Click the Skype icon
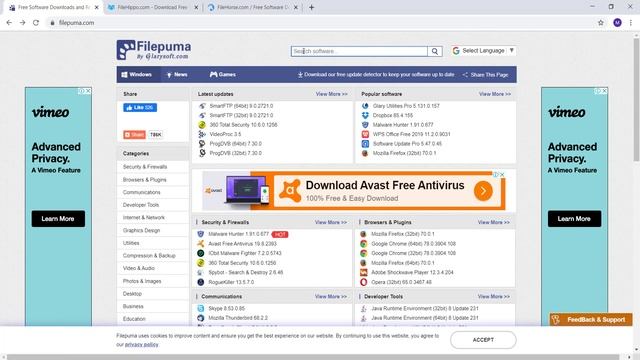The width and height of the screenshot is (640, 360). click(x=200, y=309)
